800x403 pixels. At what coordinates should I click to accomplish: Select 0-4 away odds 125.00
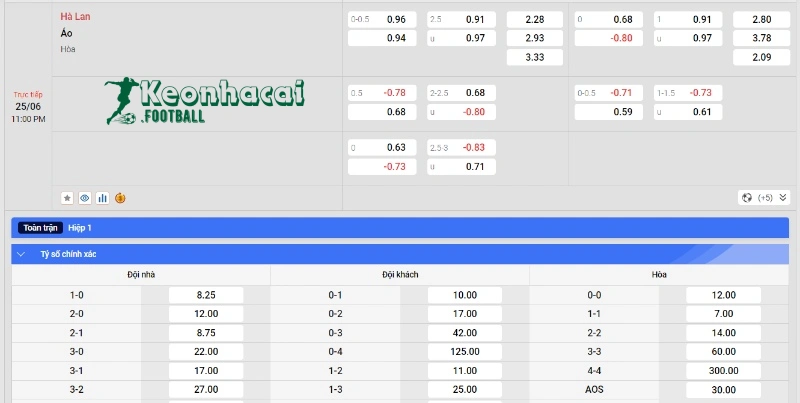click(x=465, y=352)
